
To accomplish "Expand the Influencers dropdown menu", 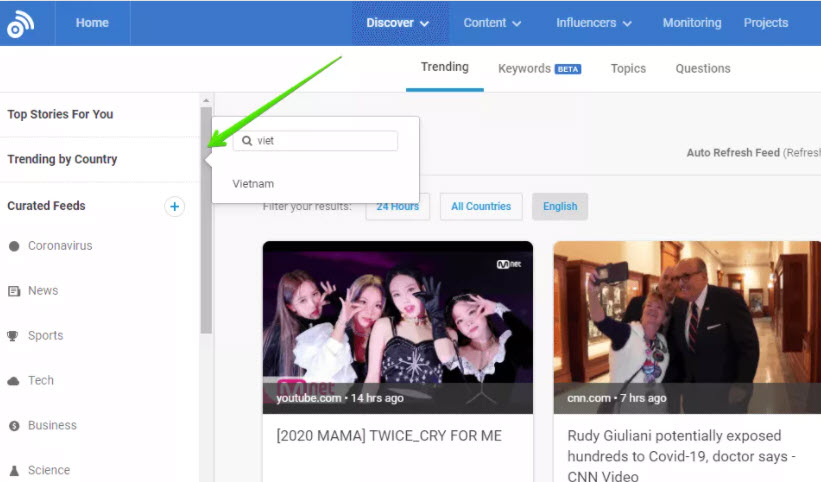I will click(x=594, y=23).
